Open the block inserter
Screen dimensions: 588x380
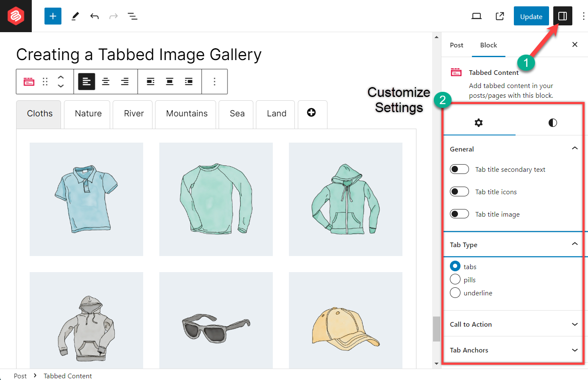point(53,16)
